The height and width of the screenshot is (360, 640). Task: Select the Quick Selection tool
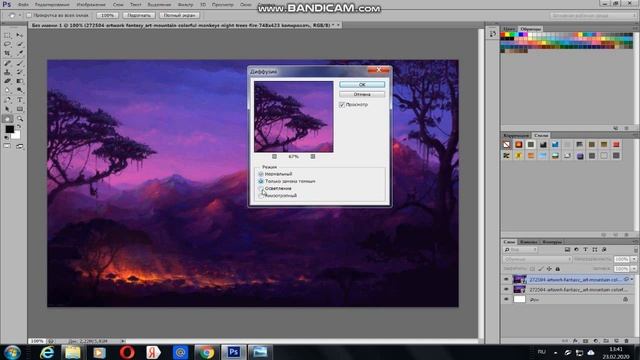[x=20, y=44]
